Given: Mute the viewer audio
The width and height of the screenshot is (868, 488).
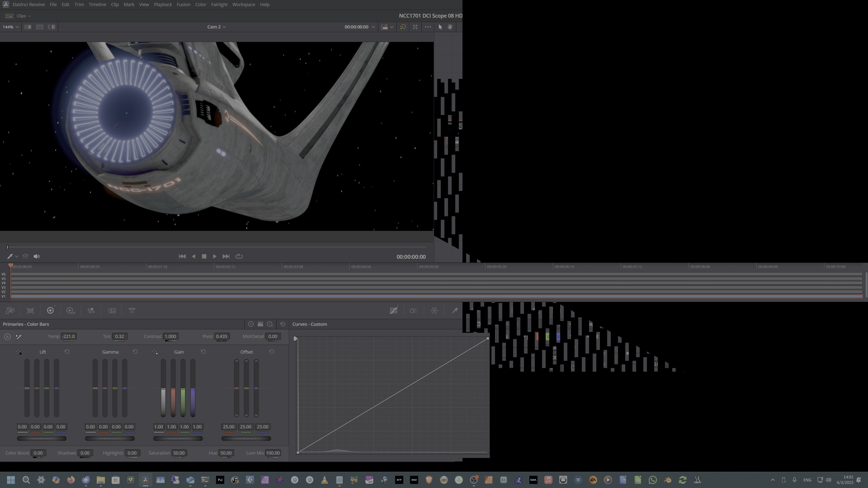Looking at the screenshot, I should pyautogui.click(x=37, y=256).
